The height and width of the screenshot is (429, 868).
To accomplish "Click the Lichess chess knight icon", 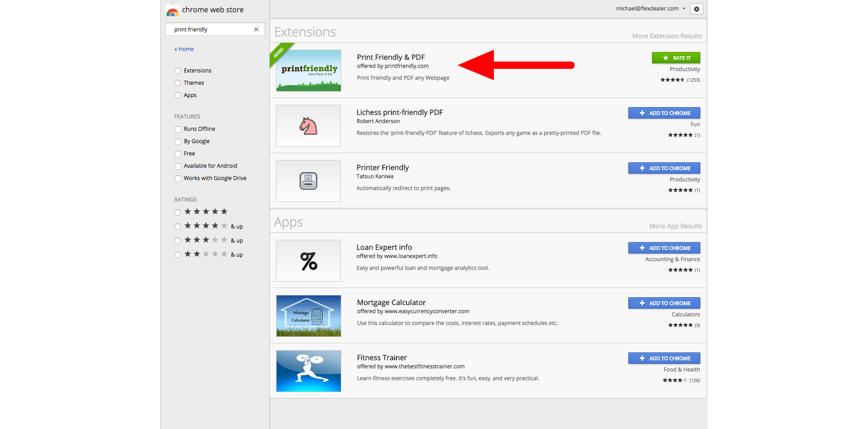I will click(308, 126).
